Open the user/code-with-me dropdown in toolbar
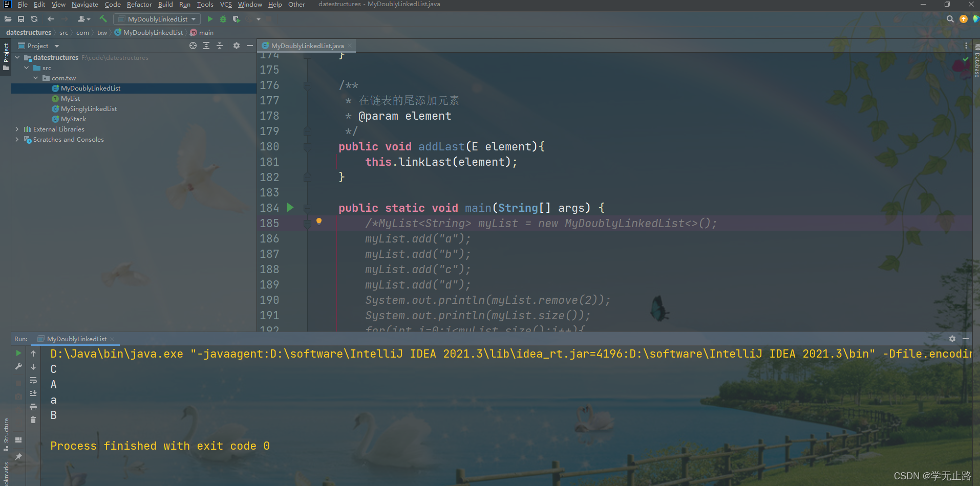Screen dimensions: 980x486 point(83,19)
